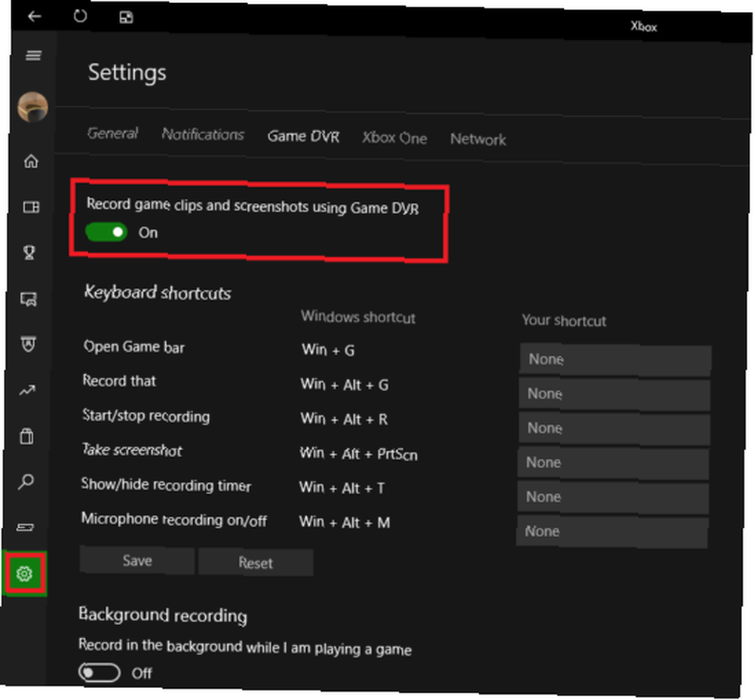Switch to the Notifications tab
754x700 pixels.
[x=203, y=134]
